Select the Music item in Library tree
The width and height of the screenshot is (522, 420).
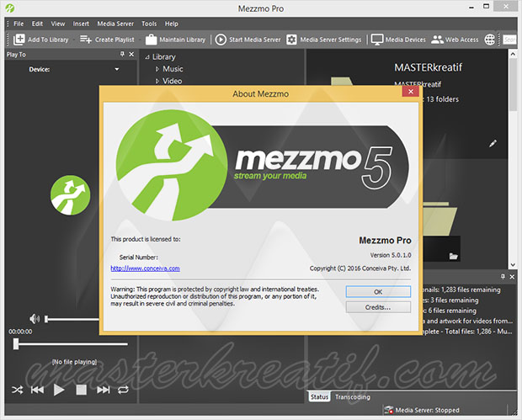tap(173, 69)
